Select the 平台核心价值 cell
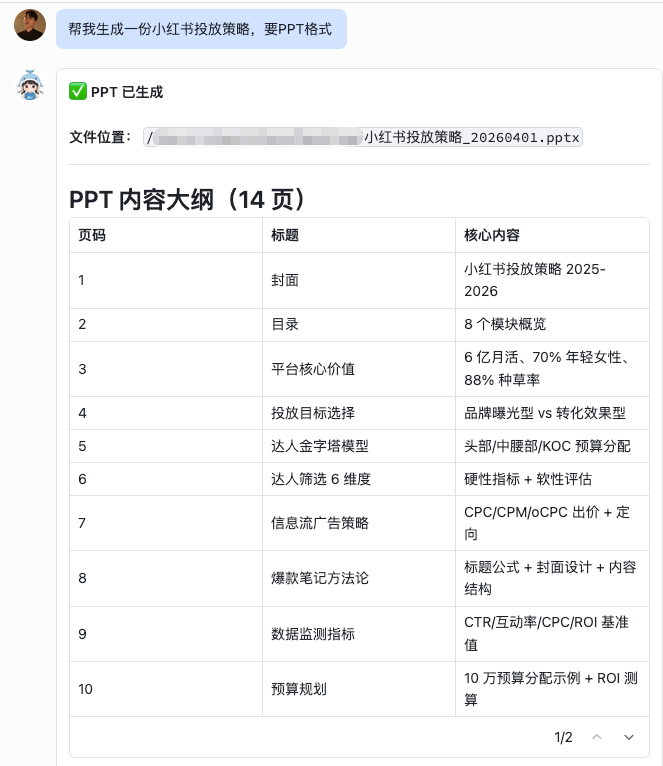 (313, 369)
